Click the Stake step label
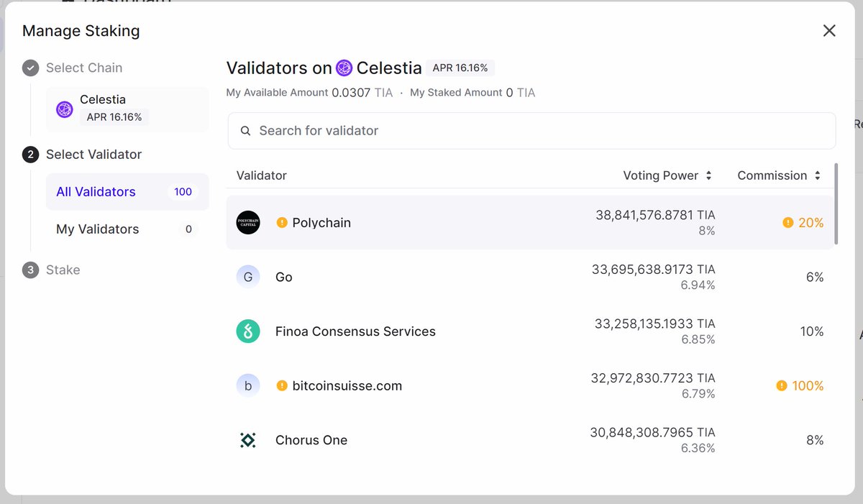 63,270
